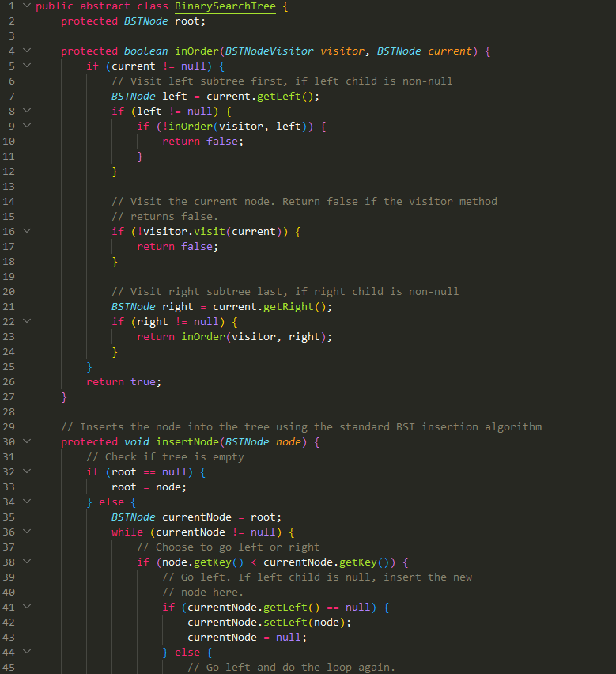Click the BSTNodeVisitor parameter type
616x674 pixels.
270,51
